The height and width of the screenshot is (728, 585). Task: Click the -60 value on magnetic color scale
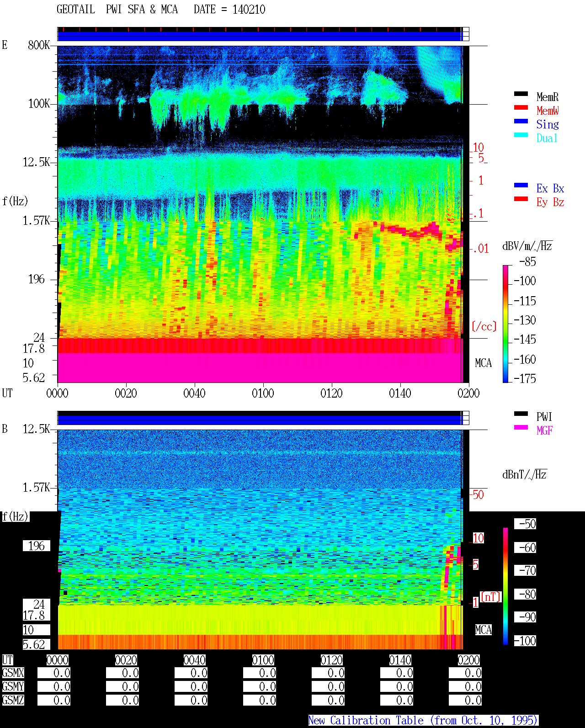click(525, 547)
